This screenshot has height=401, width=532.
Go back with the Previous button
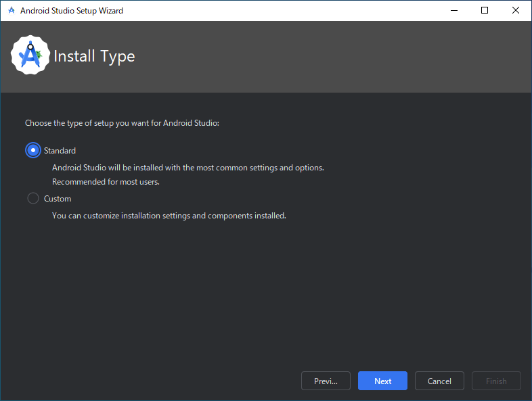[326, 381]
